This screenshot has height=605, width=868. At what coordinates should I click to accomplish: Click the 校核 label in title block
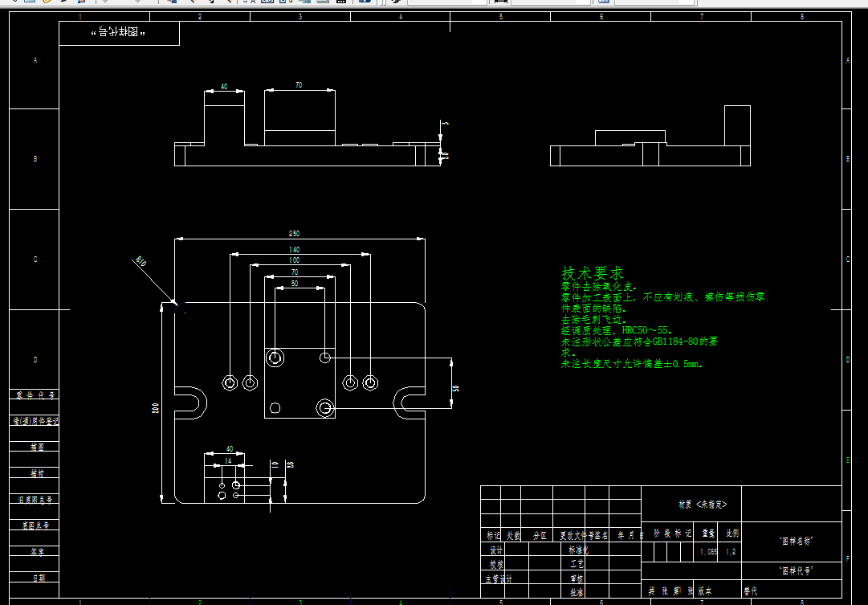coord(496,565)
